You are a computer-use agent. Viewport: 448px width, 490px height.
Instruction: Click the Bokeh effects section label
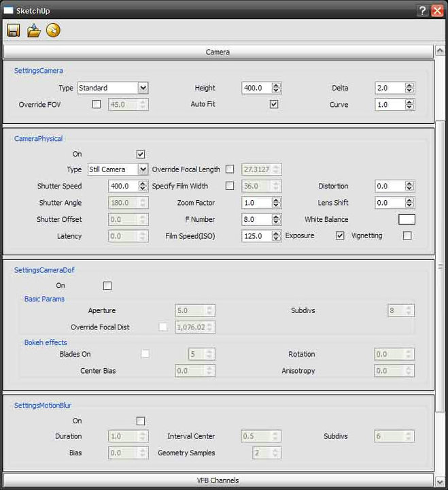click(x=46, y=342)
